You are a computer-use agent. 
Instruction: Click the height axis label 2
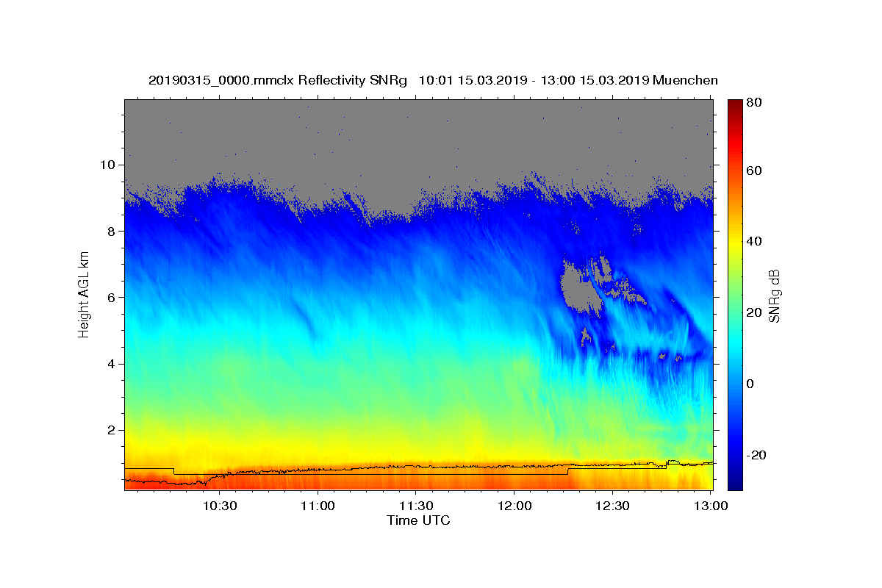pyautogui.click(x=112, y=430)
